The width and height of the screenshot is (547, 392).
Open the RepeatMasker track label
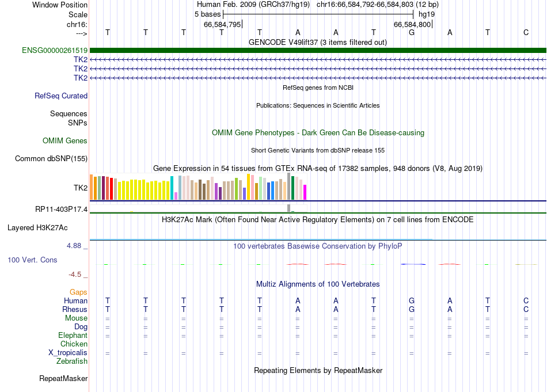pyautogui.click(x=63, y=378)
